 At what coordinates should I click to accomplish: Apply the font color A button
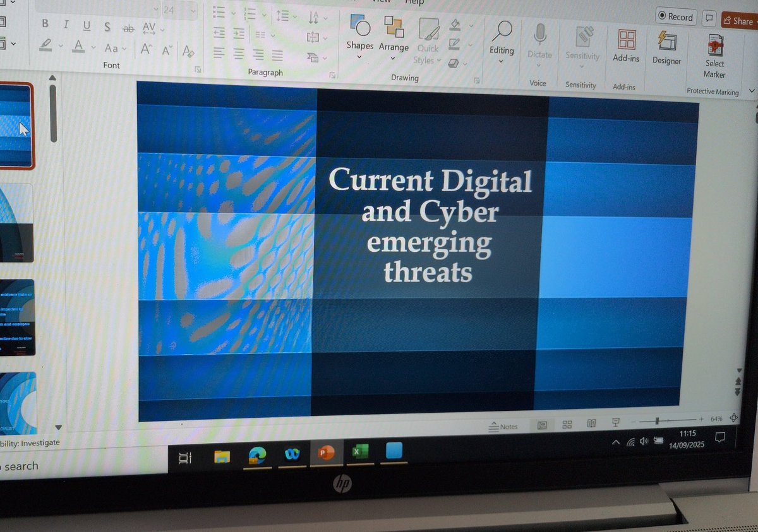(x=78, y=46)
